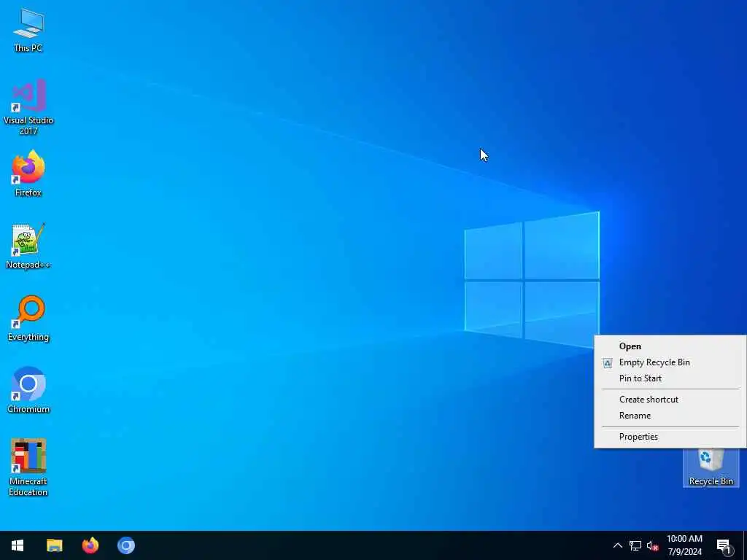Select the Chromium desktop shortcut
747x560 pixels.
coord(28,390)
